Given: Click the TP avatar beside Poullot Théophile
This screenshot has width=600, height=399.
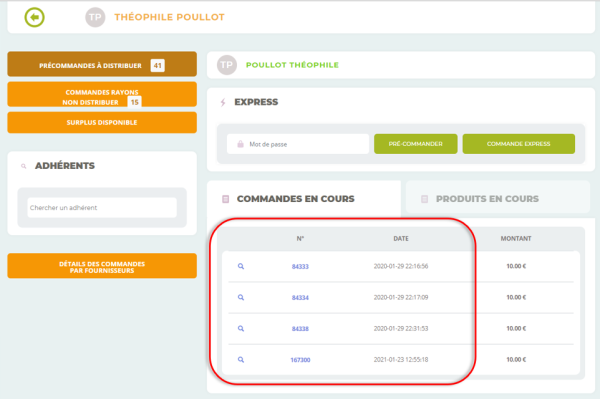Looking at the screenshot, I should 227,65.
